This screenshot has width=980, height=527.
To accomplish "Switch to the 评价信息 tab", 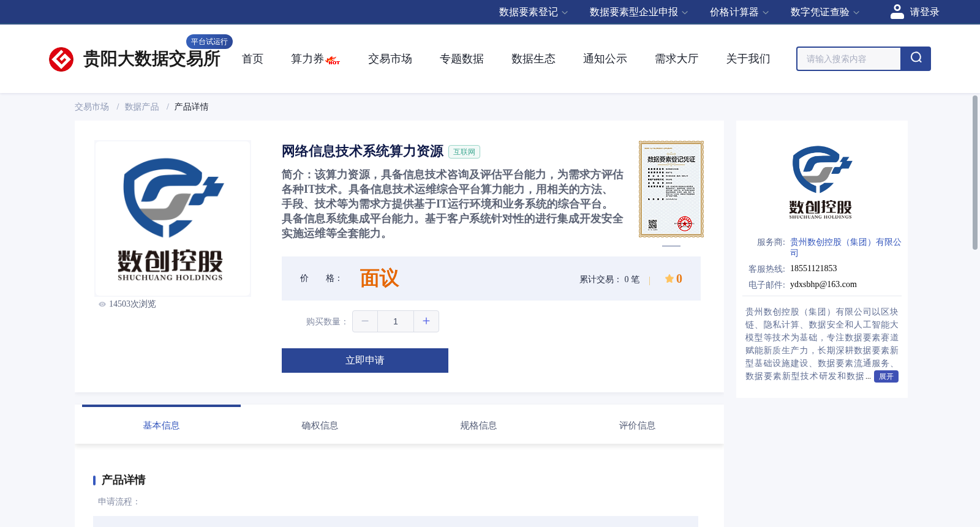I will click(637, 425).
